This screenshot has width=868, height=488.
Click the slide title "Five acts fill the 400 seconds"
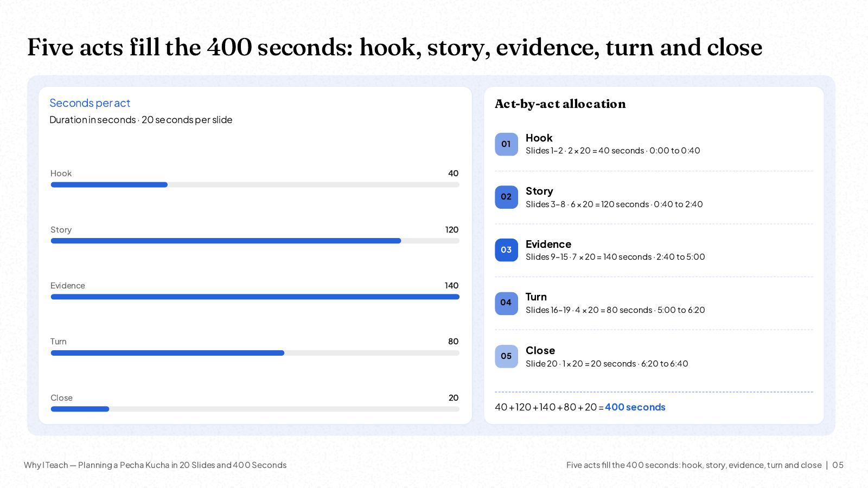pyautogui.click(x=394, y=47)
